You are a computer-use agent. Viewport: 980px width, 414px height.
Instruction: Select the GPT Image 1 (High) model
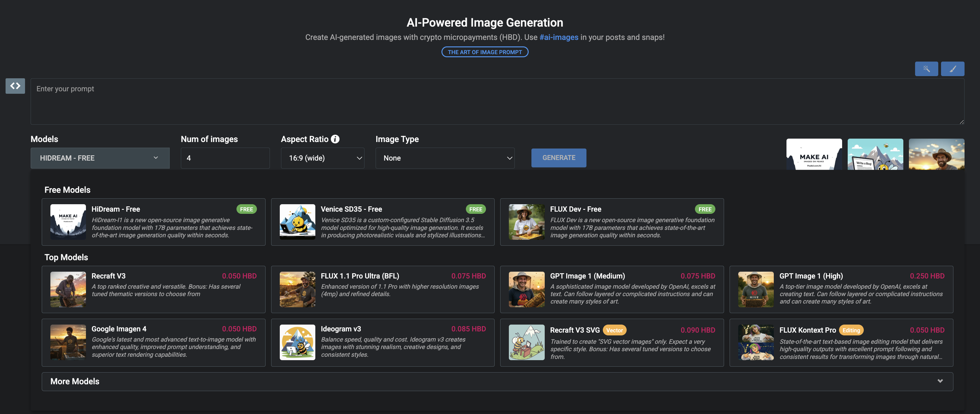tap(841, 289)
